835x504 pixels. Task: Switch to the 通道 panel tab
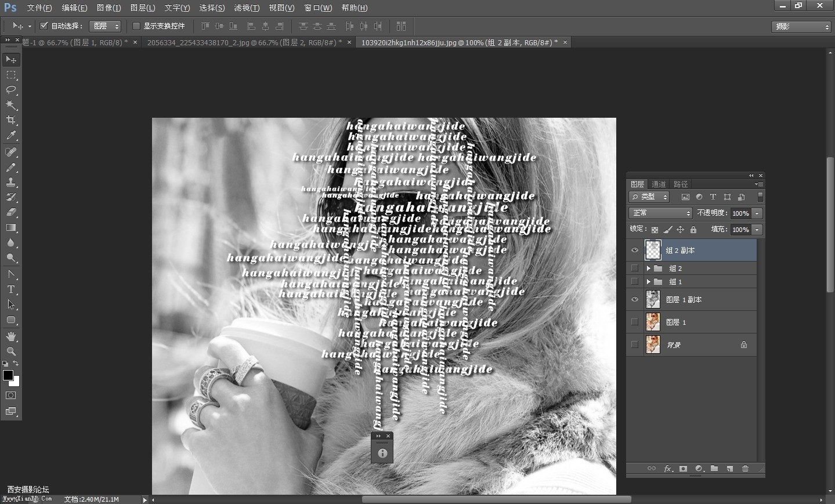659,184
